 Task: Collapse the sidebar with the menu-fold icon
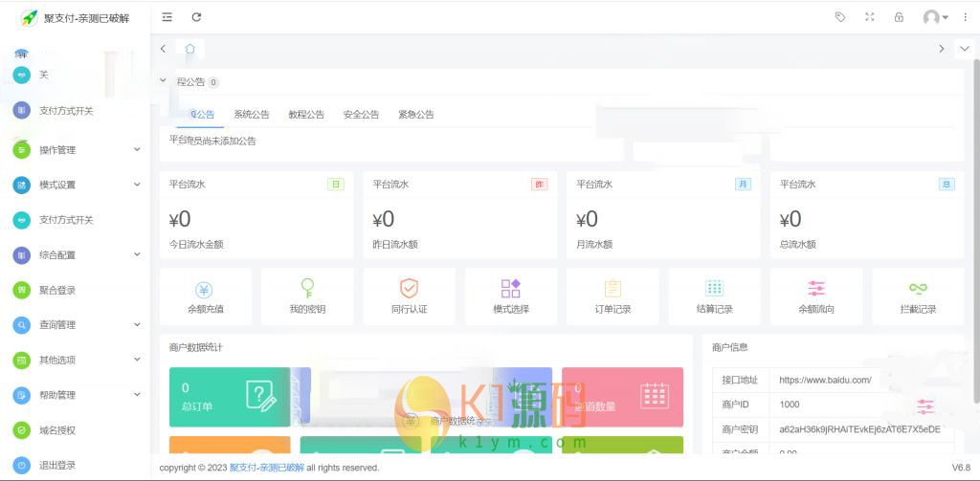click(x=167, y=17)
